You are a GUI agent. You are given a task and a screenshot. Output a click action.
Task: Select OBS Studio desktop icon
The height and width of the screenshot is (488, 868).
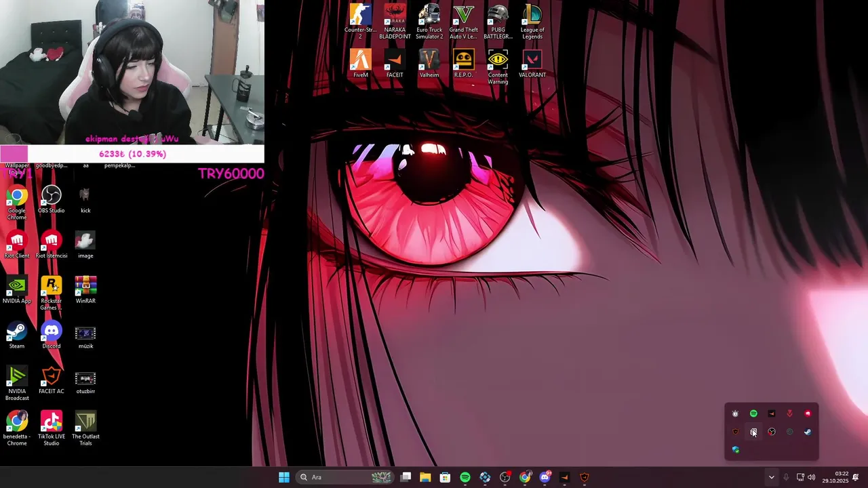pyautogui.click(x=51, y=199)
